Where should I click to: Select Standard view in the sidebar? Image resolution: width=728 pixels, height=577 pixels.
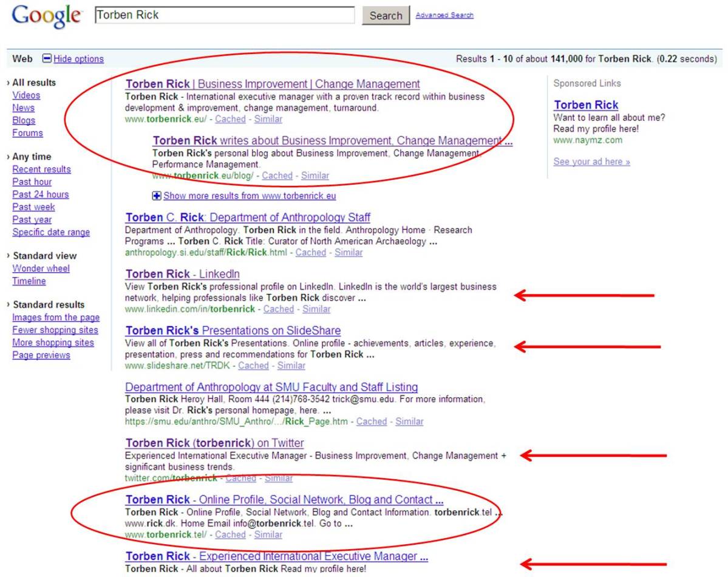pyautogui.click(x=44, y=256)
